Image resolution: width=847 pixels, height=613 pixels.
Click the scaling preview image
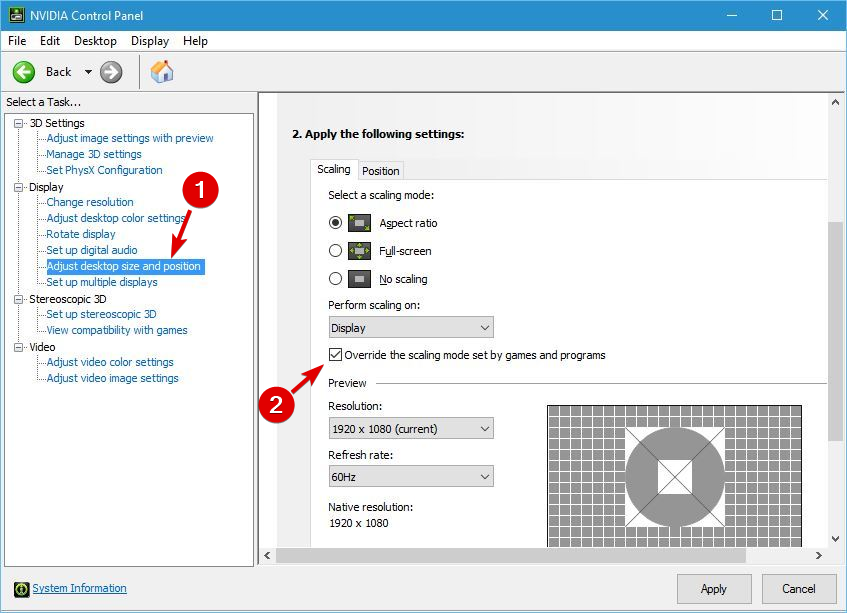pos(674,476)
